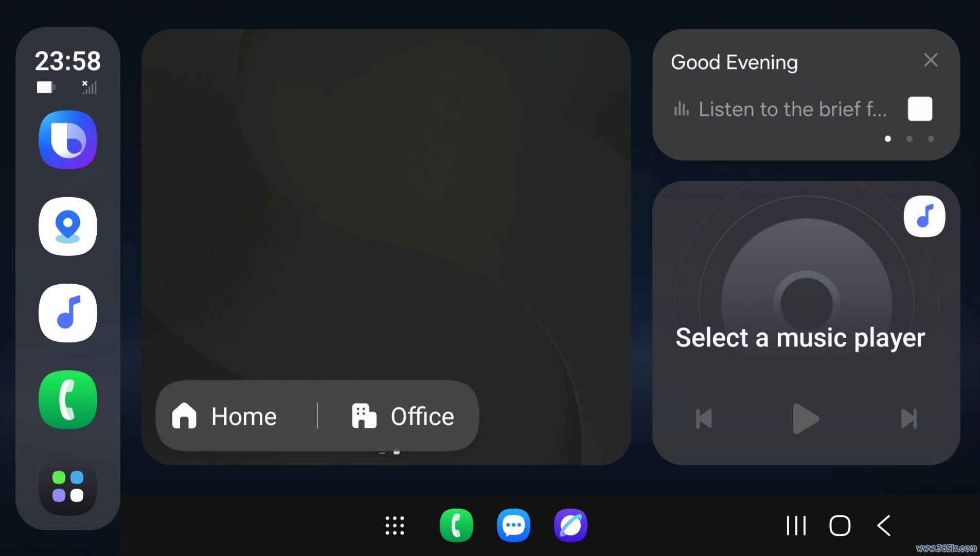Stop the brief playback with square button
Image resolution: width=980 pixels, height=556 pixels.
[920, 109]
